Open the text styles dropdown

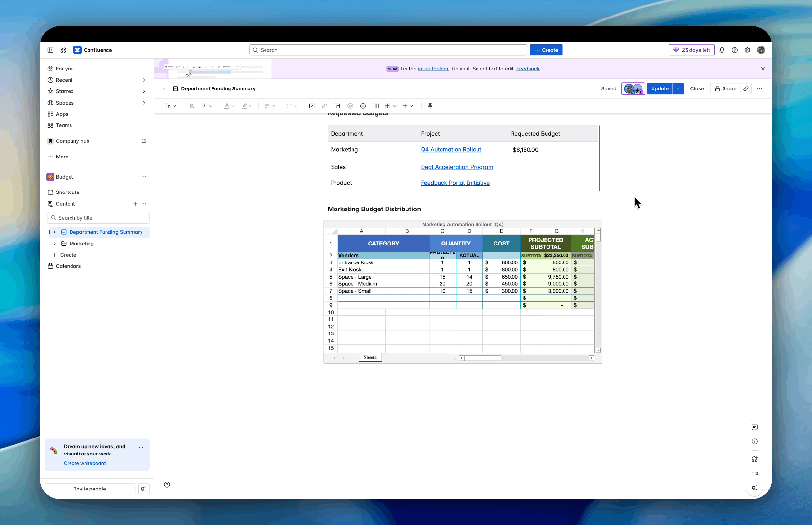170,106
